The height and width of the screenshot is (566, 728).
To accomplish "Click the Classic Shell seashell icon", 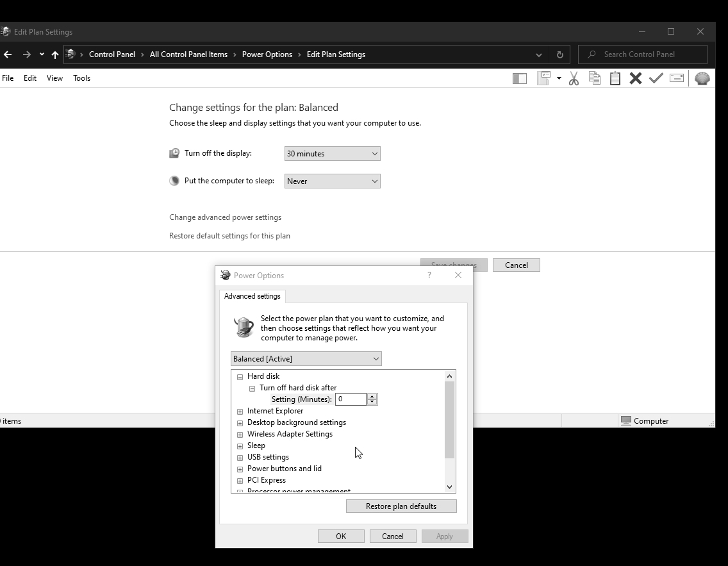I will click(702, 78).
